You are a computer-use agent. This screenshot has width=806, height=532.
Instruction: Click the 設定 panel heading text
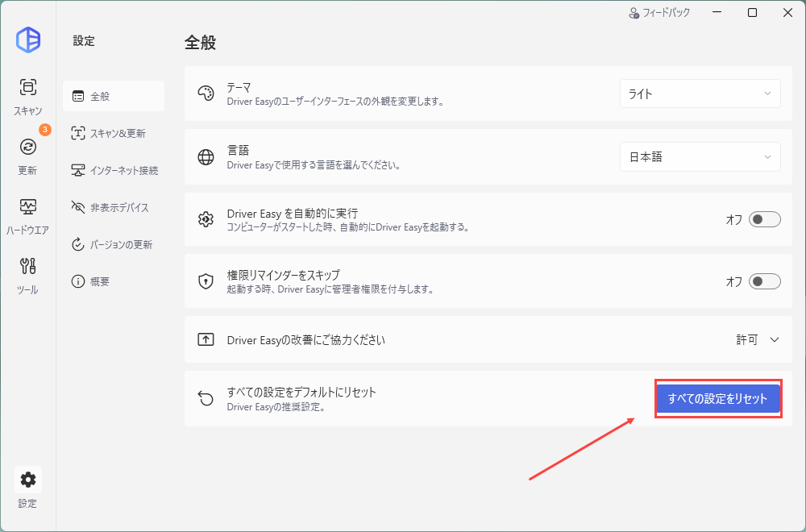pyautogui.click(x=84, y=40)
